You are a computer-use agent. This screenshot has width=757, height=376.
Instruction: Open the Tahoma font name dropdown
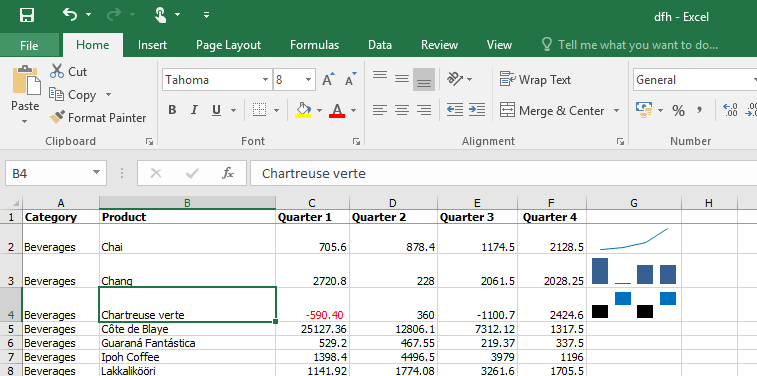pos(266,80)
